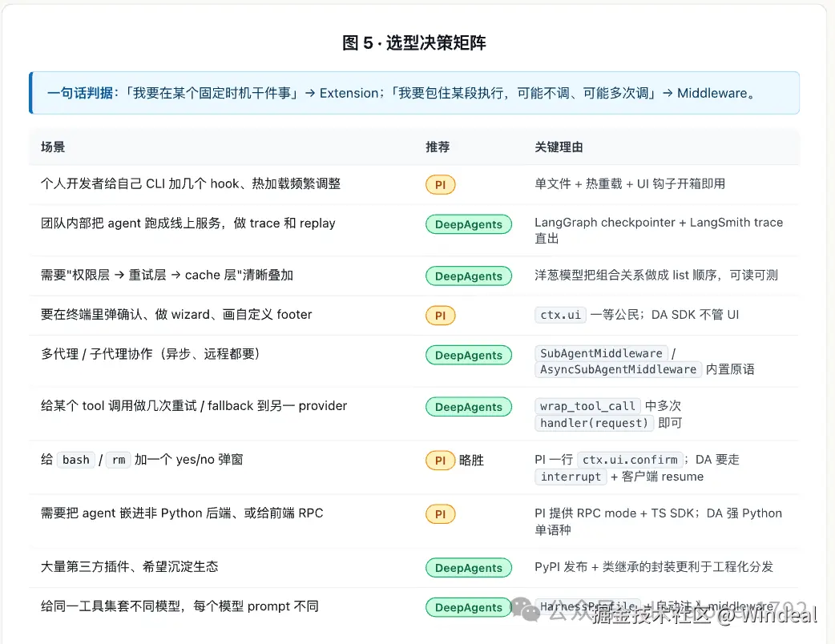The image size is (835, 644).
Task: Select row text "大量第三方插件、希望沉淀生态"
Action: pos(129,566)
